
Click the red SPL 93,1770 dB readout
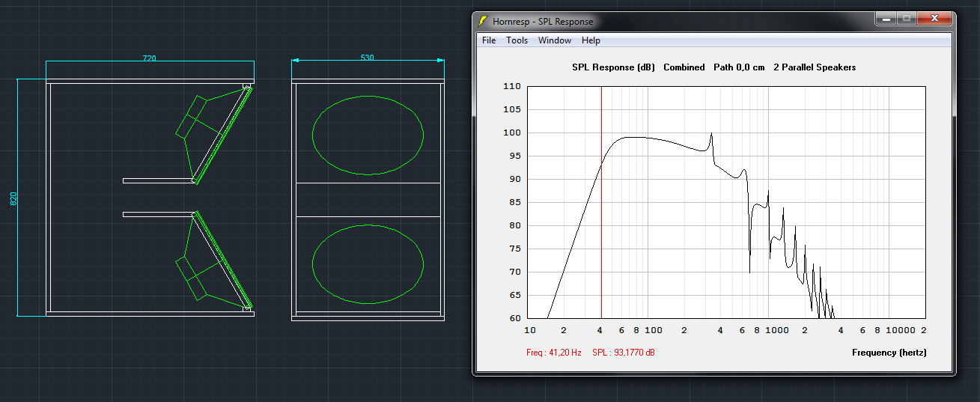623,353
